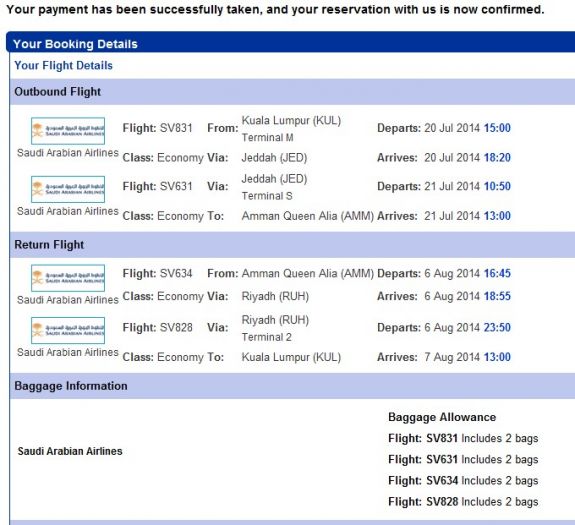
Task: Click the bold Saudi Arabian Airlines name in the baggage section
Action: pos(70,451)
